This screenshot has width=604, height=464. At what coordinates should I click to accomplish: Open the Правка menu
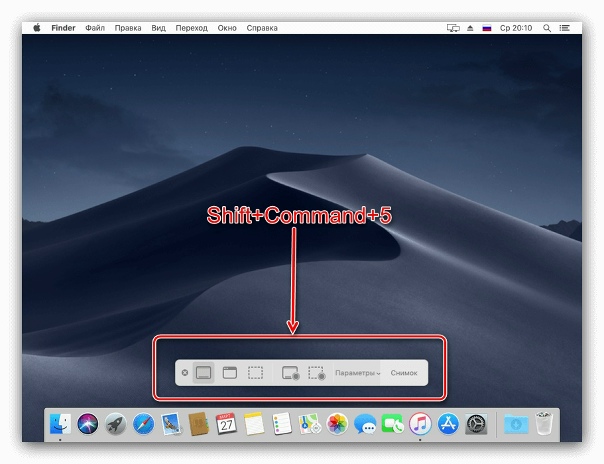[128, 28]
